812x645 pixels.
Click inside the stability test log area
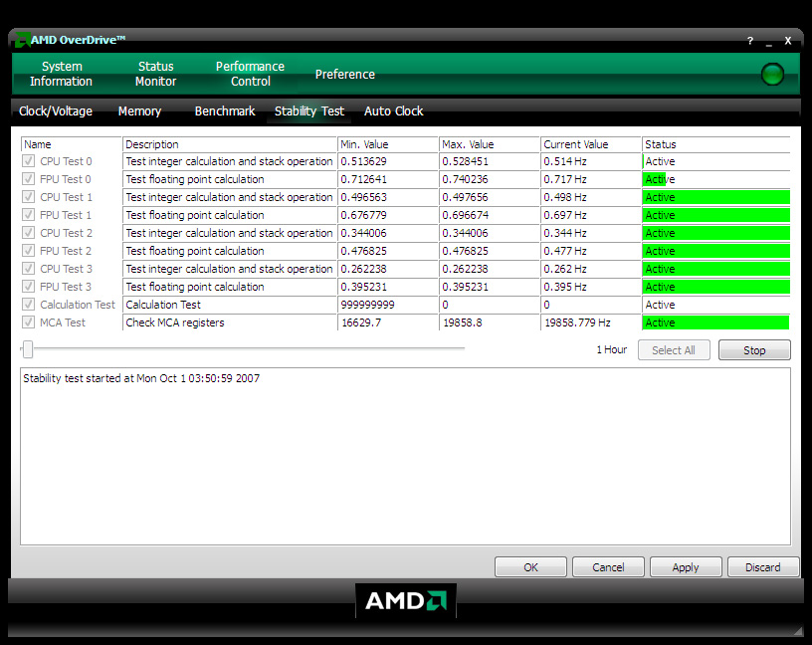pos(405,458)
